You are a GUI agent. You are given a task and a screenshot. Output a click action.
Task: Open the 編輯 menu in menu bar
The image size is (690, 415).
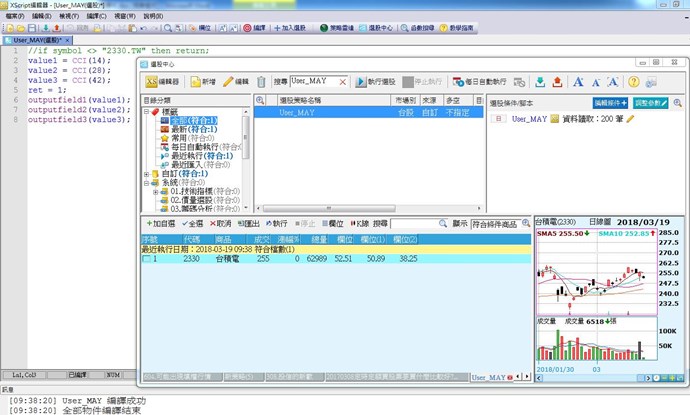[x=43, y=17]
